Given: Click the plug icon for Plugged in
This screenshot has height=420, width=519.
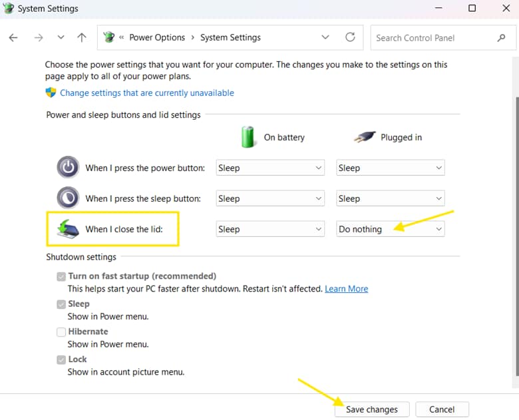Looking at the screenshot, I should coord(365,137).
